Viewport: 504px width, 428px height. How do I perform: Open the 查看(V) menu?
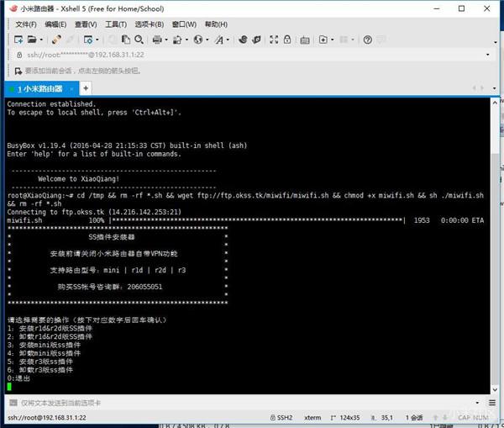pyautogui.click(x=86, y=24)
